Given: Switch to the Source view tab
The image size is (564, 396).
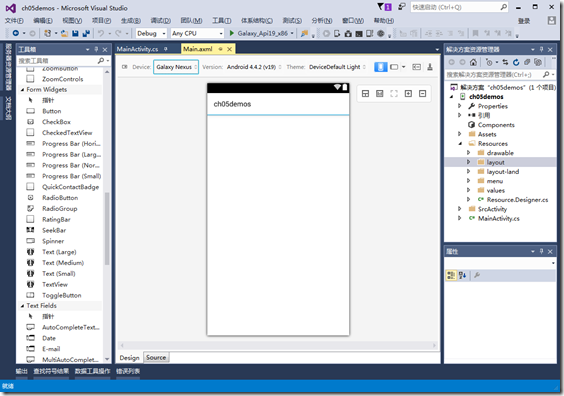Looking at the screenshot, I should 156,358.
